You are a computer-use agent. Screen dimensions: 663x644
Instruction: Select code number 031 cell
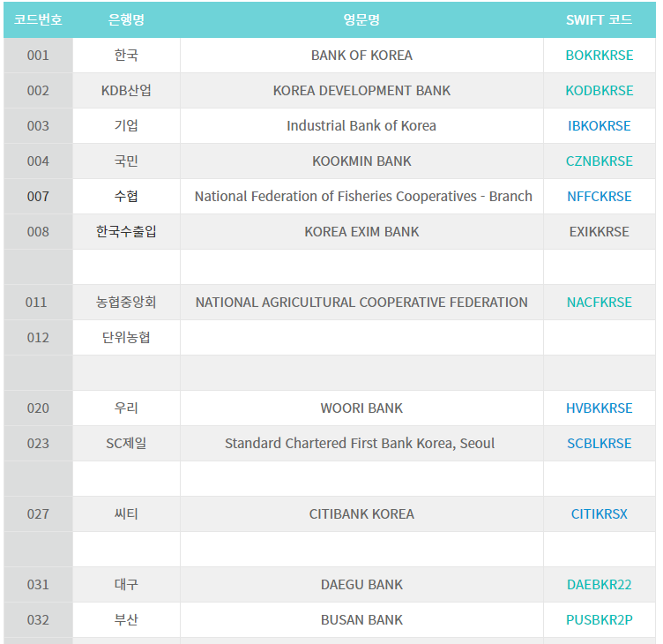pos(38,584)
